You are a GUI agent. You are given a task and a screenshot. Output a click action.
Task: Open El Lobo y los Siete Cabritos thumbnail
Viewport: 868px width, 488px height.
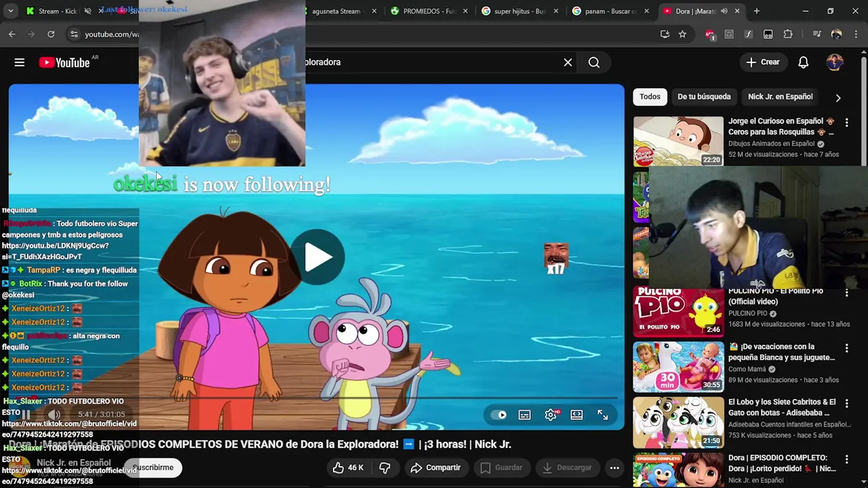point(678,423)
